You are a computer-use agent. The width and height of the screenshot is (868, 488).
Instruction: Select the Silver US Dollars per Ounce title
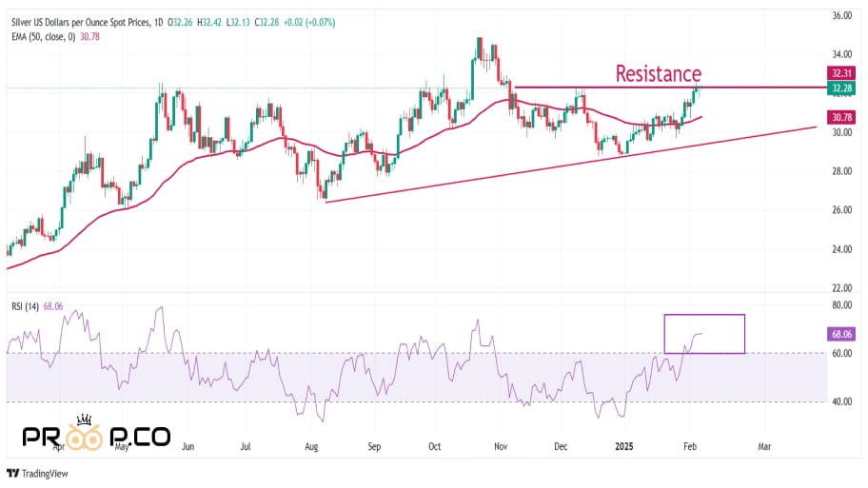click(x=81, y=23)
